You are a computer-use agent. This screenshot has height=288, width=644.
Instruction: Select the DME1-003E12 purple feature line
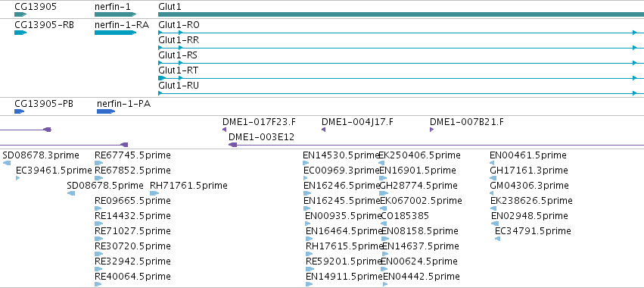pos(436,145)
